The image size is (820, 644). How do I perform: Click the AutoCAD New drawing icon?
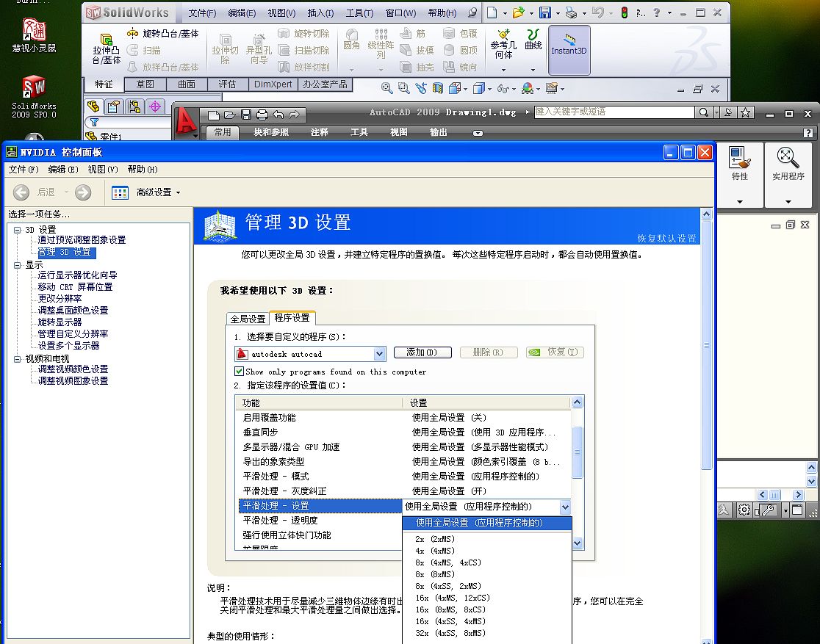tap(213, 115)
